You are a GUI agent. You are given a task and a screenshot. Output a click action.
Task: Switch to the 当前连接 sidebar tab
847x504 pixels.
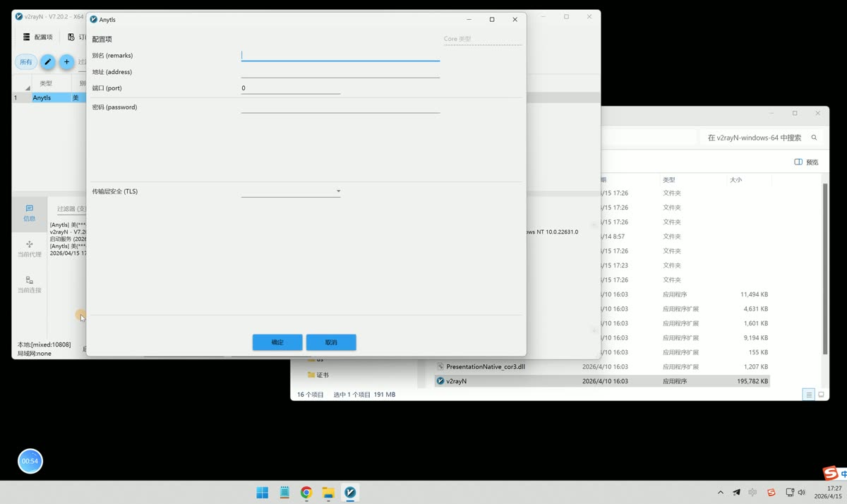pyautogui.click(x=29, y=285)
